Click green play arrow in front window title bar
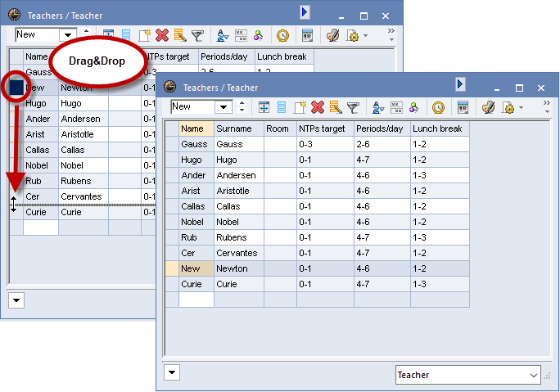 pos(460,84)
